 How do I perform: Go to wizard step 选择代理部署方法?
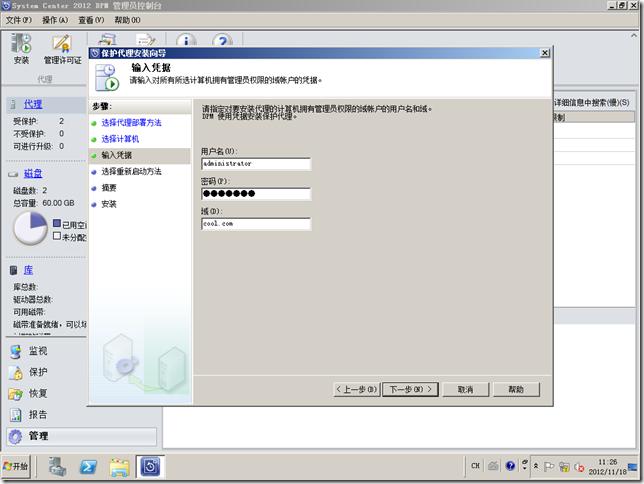131,122
